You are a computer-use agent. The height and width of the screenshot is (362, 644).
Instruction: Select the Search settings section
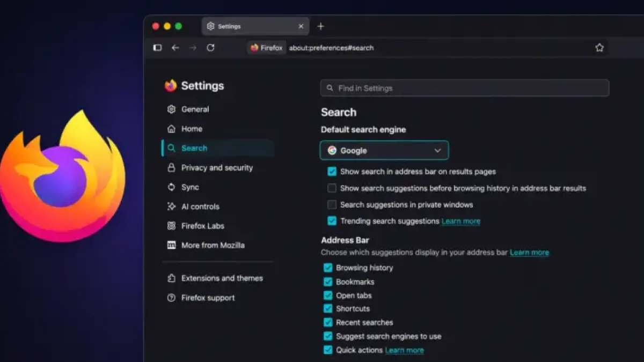(x=217, y=148)
